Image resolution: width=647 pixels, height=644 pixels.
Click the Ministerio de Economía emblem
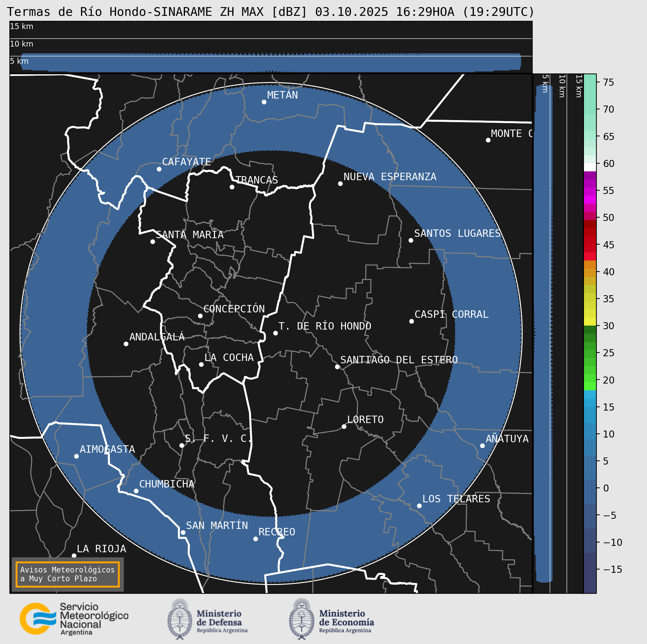[301, 619]
